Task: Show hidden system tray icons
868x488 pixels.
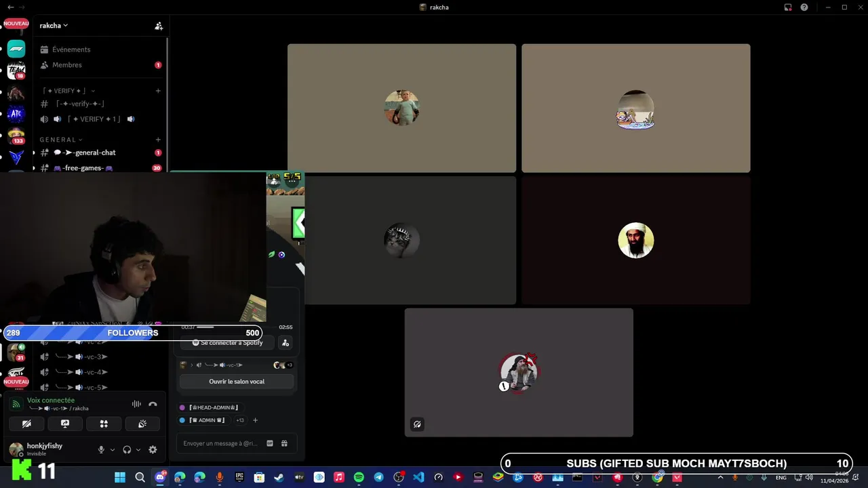Action: (x=720, y=477)
